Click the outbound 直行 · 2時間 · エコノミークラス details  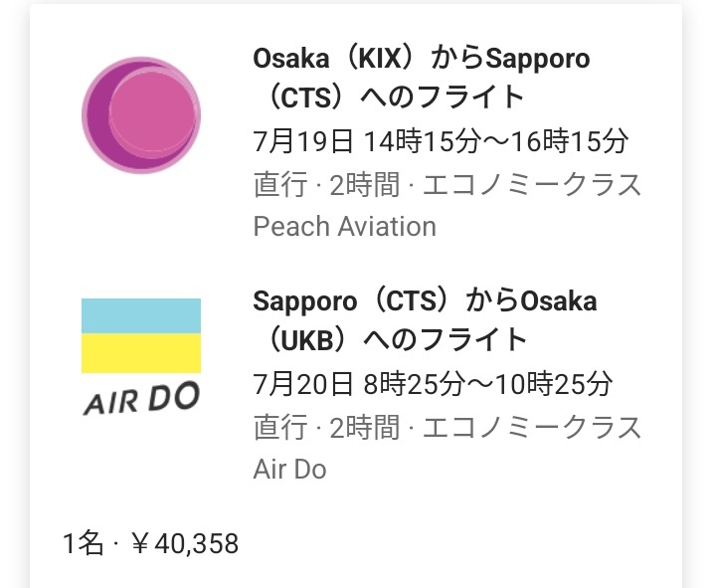[447, 185]
